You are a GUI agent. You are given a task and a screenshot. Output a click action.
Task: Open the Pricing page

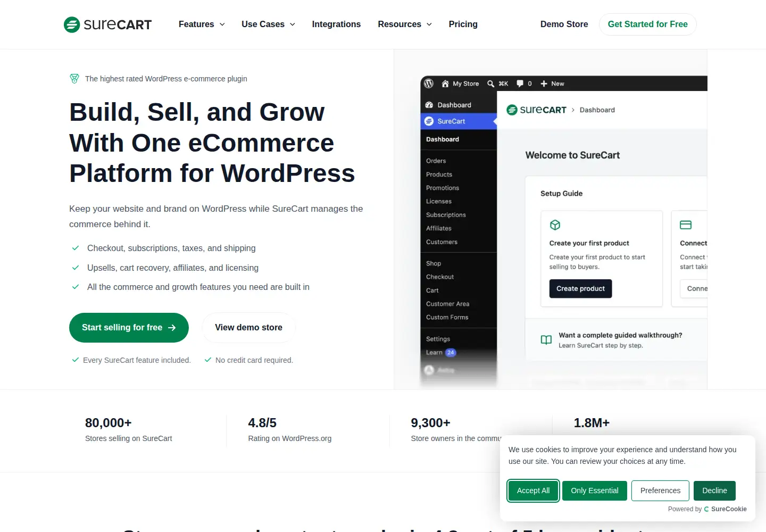click(463, 24)
